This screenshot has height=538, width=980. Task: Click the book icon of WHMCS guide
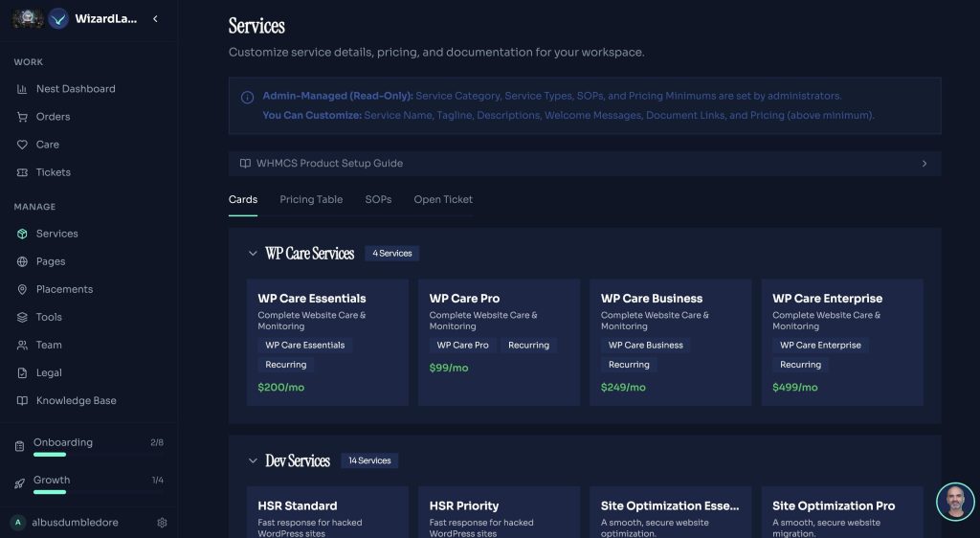click(245, 163)
